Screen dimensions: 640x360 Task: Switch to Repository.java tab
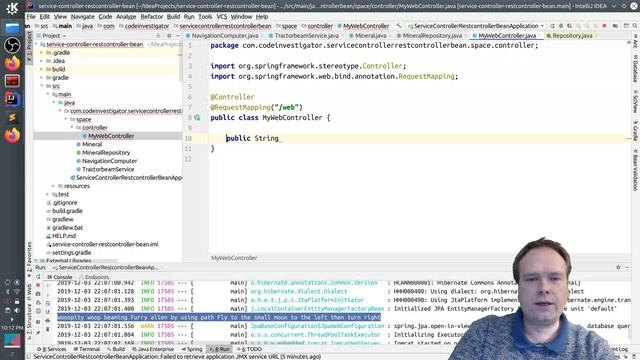pos(571,36)
